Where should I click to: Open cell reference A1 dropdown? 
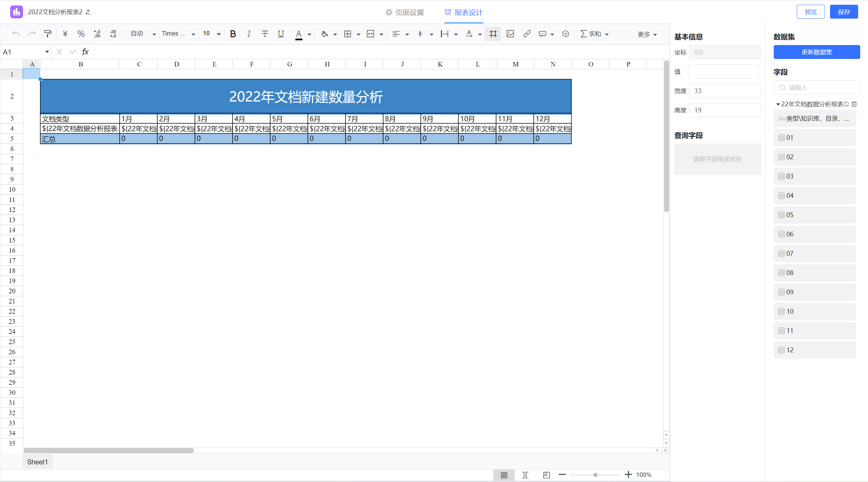tap(47, 52)
